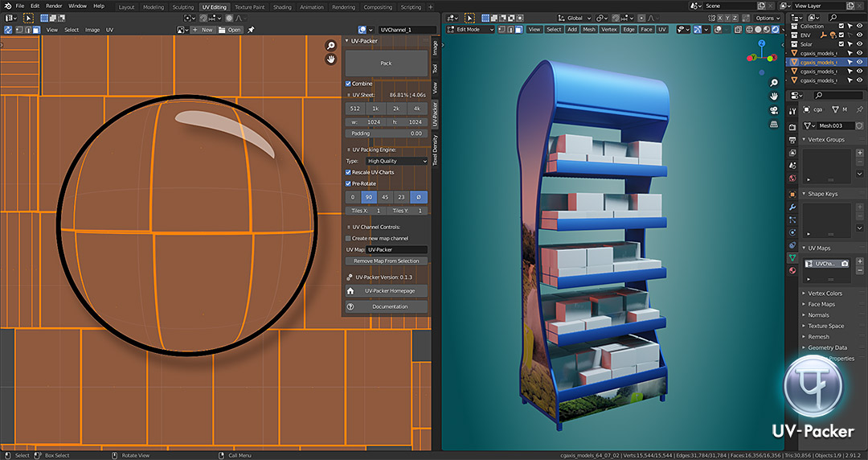Click the Remove Map From Selection button
This screenshot has height=460, width=868.
tap(387, 261)
